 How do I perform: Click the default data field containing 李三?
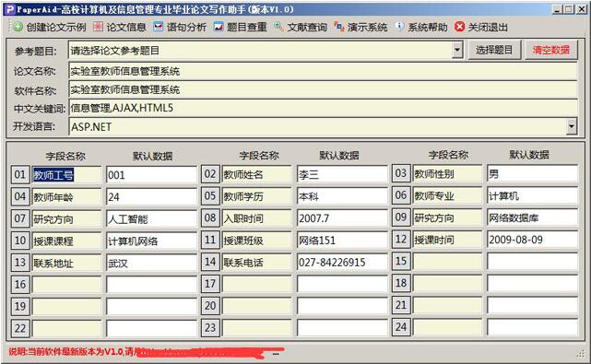[x=342, y=174]
